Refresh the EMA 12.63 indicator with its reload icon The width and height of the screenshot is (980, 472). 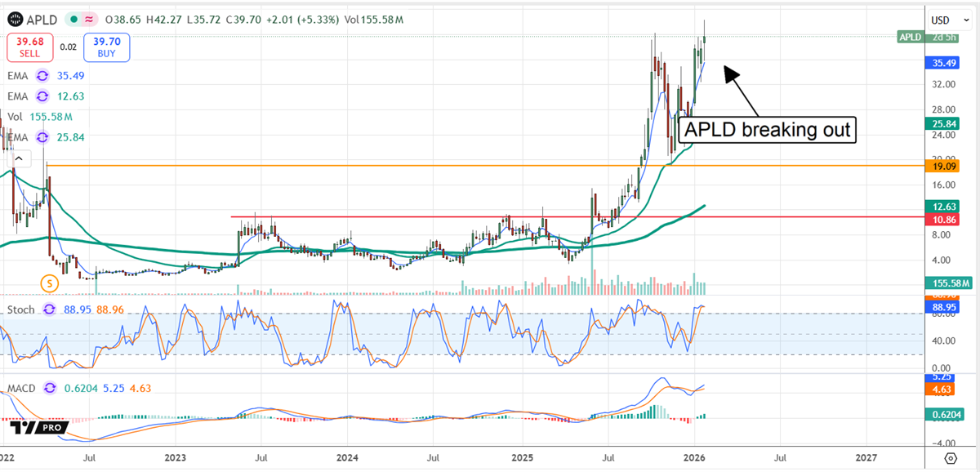click(x=42, y=96)
